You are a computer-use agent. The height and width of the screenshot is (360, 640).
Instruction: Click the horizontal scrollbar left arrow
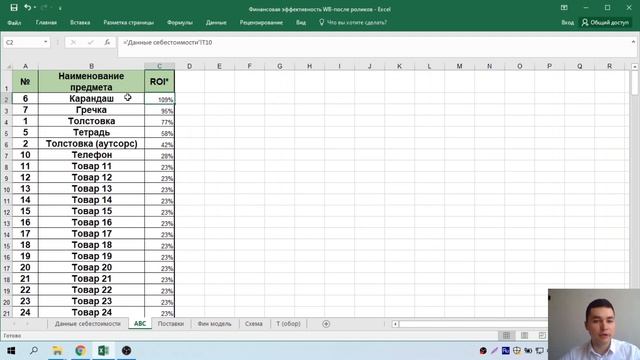(x=395, y=324)
